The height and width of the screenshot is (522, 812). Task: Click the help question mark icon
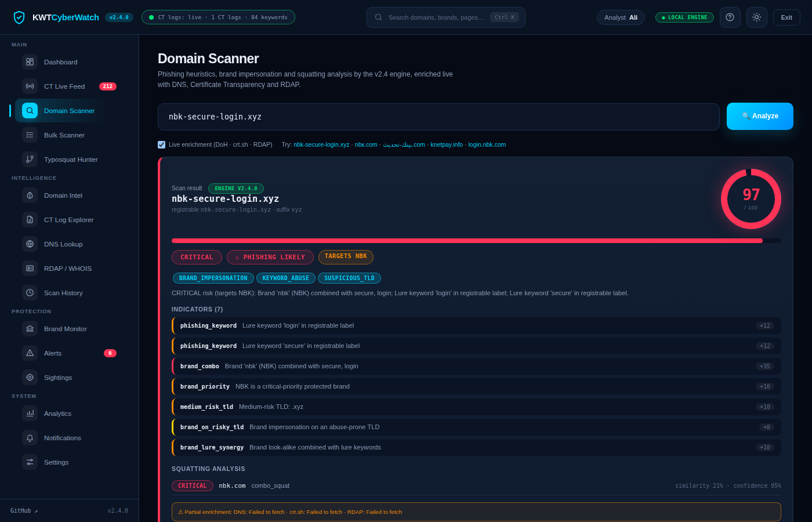730,17
